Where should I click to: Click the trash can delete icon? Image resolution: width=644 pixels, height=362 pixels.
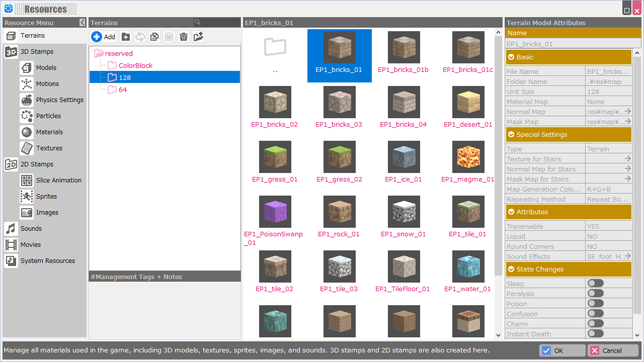pos(184,37)
